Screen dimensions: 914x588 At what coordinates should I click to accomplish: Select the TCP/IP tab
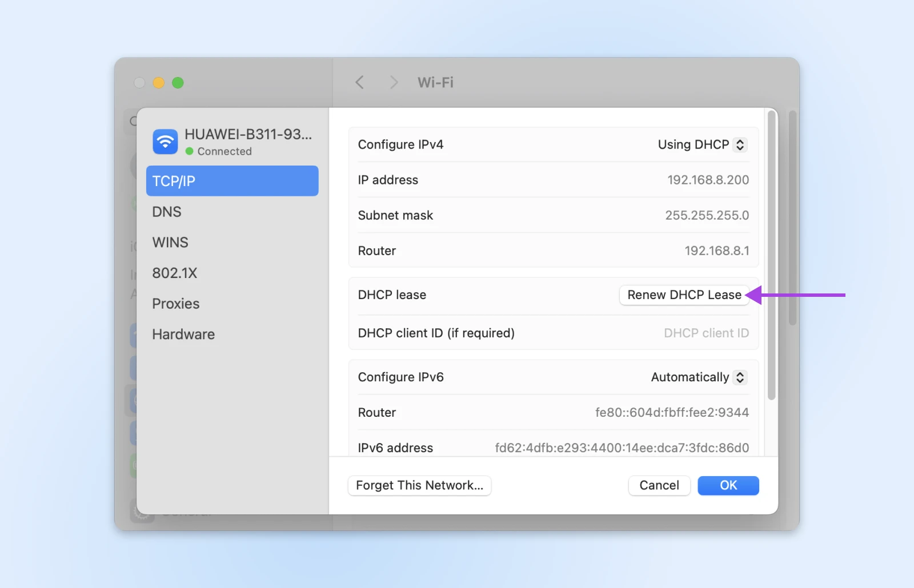(x=232, y=181)
